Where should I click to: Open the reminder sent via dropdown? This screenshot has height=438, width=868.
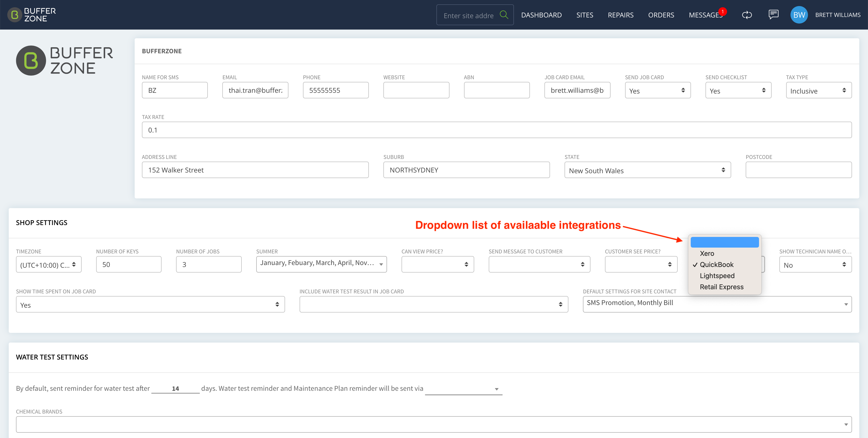[464, 389]
